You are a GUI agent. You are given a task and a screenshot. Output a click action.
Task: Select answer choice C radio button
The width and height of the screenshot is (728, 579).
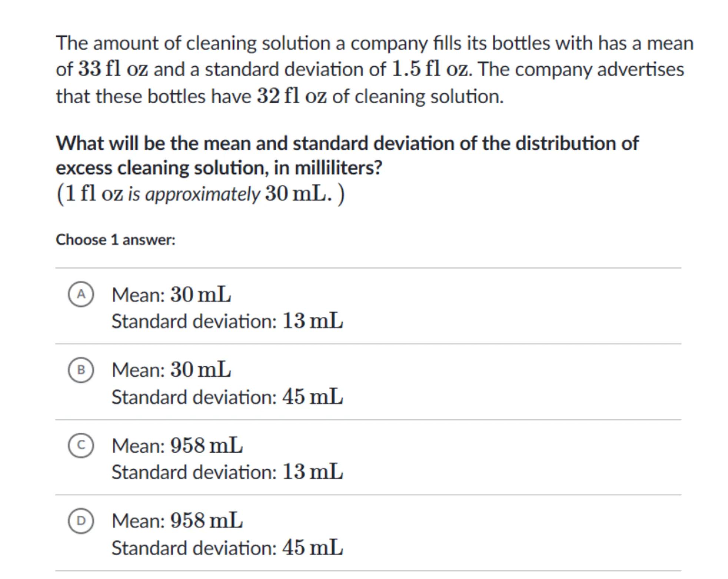click(81, 445)
